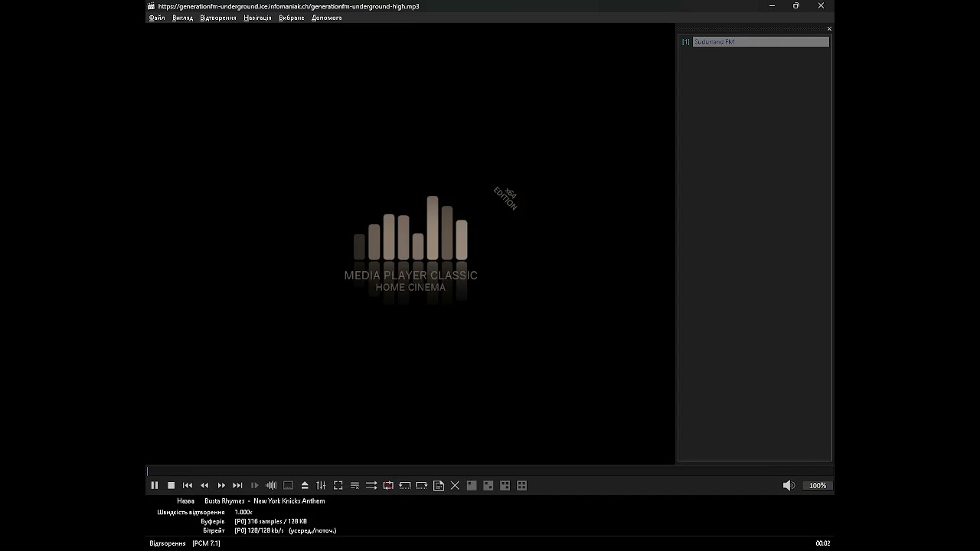
Task: Open the Вигляд menu
Action: click(x=183, y=18)
